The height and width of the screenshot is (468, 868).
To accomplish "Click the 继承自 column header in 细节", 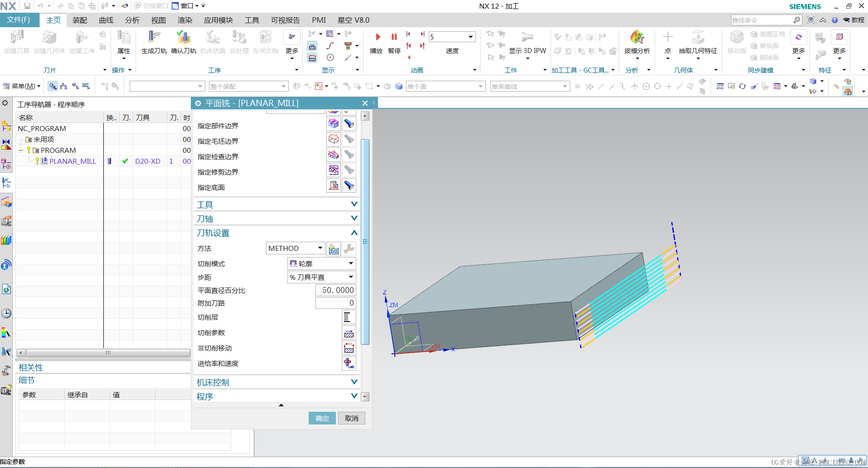I will [x=87, y=395].
